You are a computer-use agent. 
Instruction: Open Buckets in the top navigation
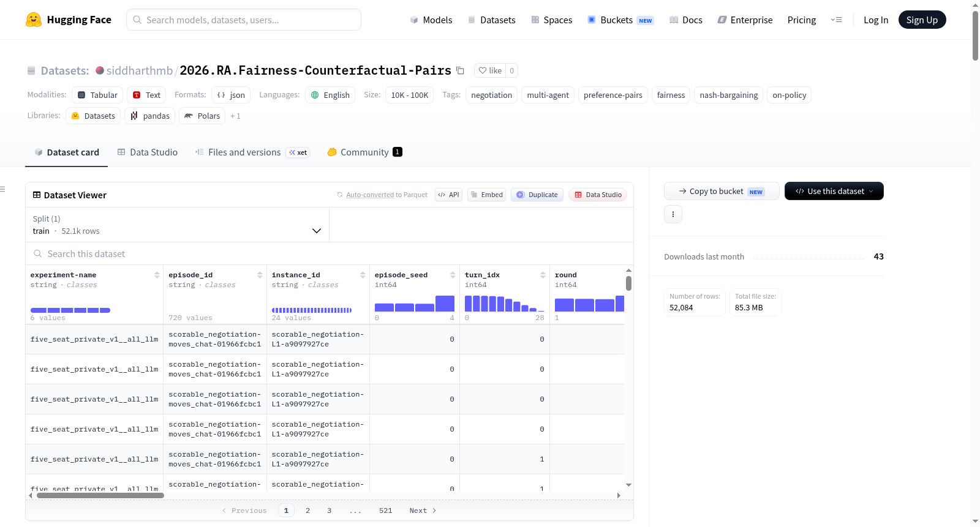(x=620, y=20)
